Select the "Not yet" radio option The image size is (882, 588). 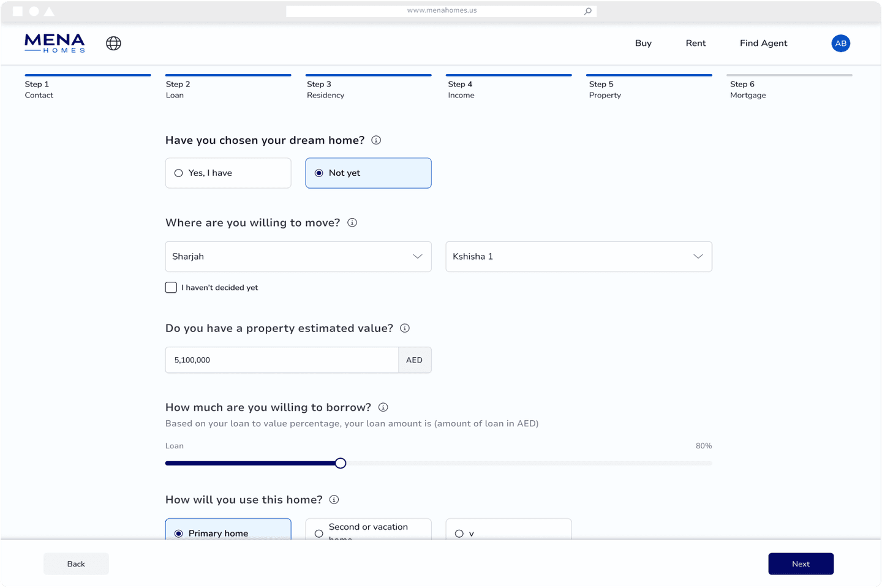click(368, 173)
